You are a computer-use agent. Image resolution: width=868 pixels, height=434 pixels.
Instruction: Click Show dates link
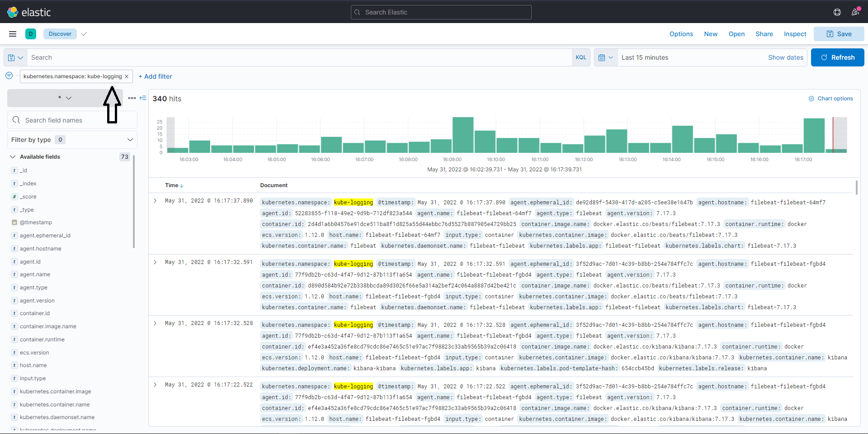[786, 57]
